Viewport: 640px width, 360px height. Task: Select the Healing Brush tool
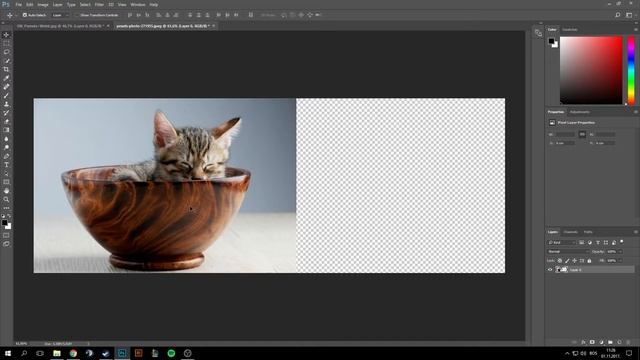[6, 87]
